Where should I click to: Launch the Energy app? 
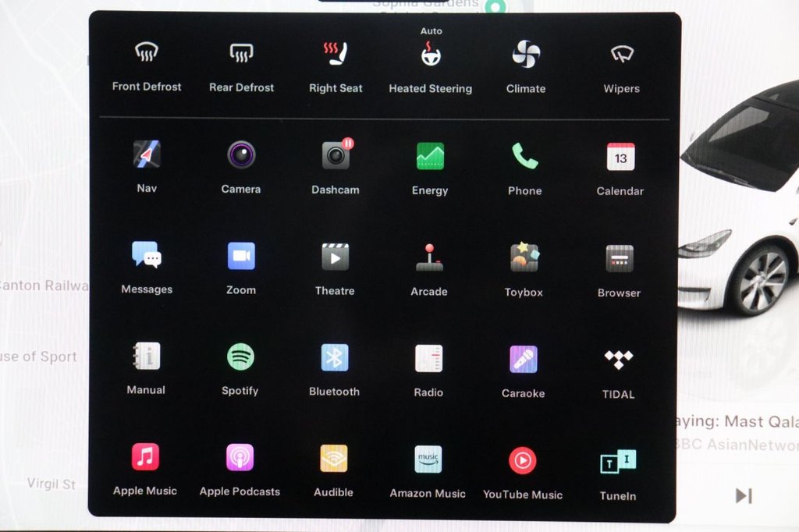point(430,156)
